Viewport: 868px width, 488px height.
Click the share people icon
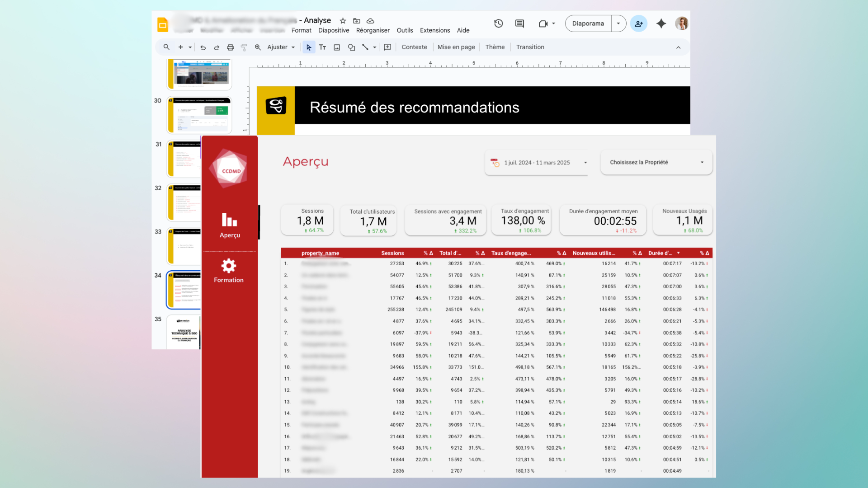coord(638,23)
